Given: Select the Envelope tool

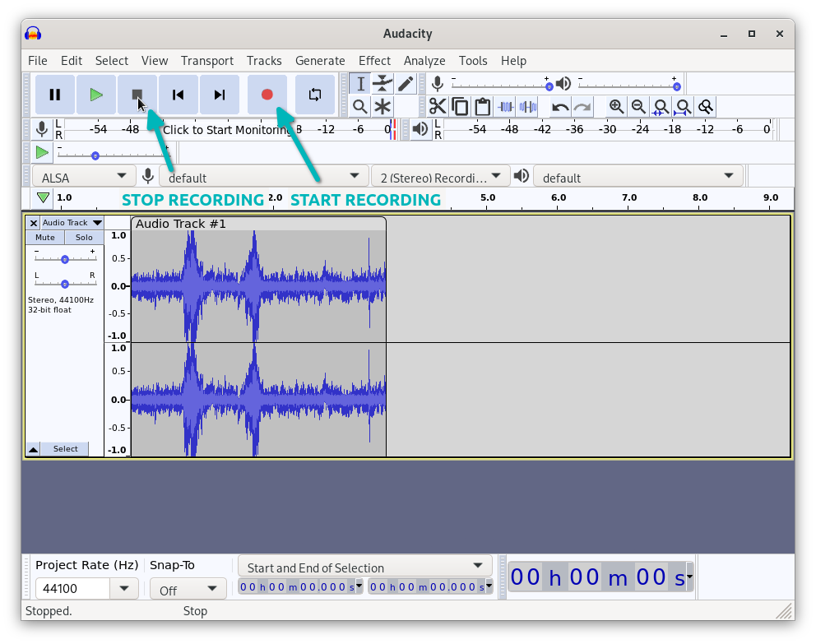Looking at the screenshot, I should [382, 82].
